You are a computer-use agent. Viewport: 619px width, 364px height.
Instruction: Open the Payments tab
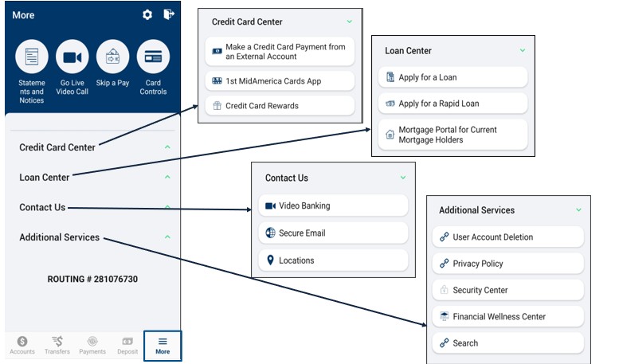92,345
